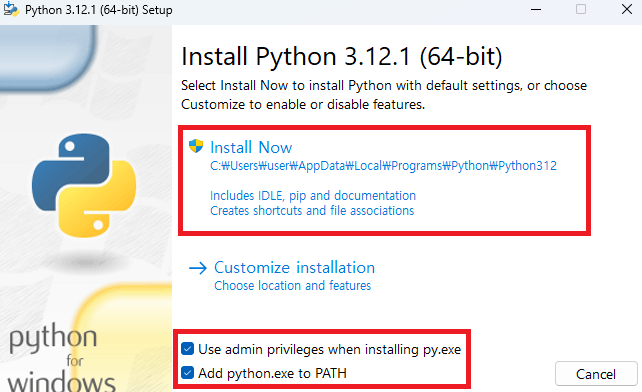Click 'Creates shortcuts and file associations' text
Screen dimensions: 642x392
click(x=312, y=211)
